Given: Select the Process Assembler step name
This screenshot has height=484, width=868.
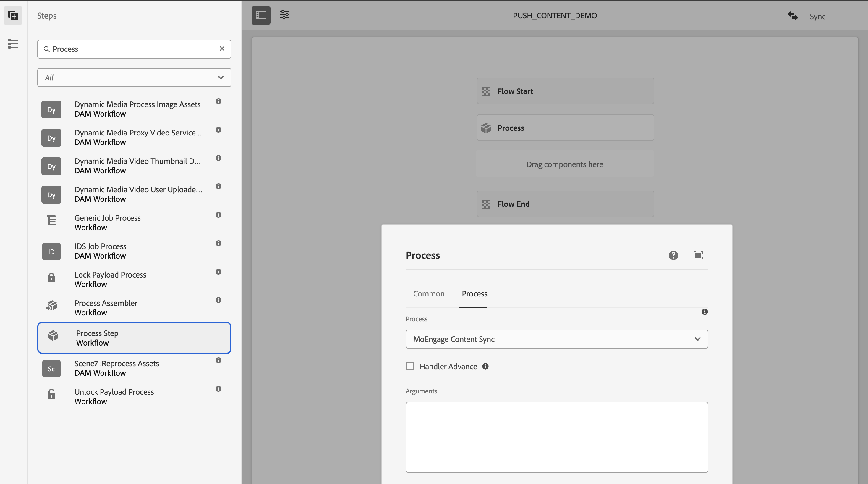Looking at the screenshot, I should coord(106,303).
